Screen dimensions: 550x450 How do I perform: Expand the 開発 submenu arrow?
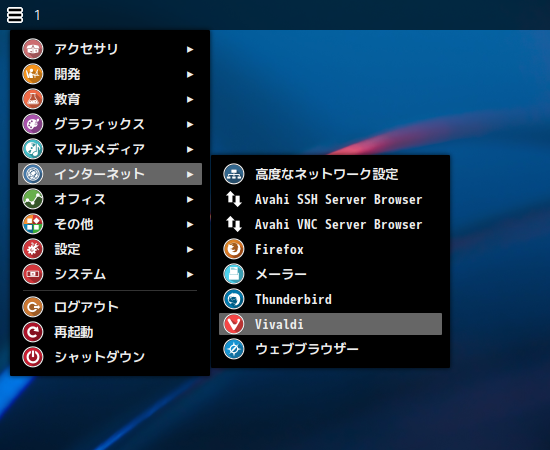pos(190,74)
